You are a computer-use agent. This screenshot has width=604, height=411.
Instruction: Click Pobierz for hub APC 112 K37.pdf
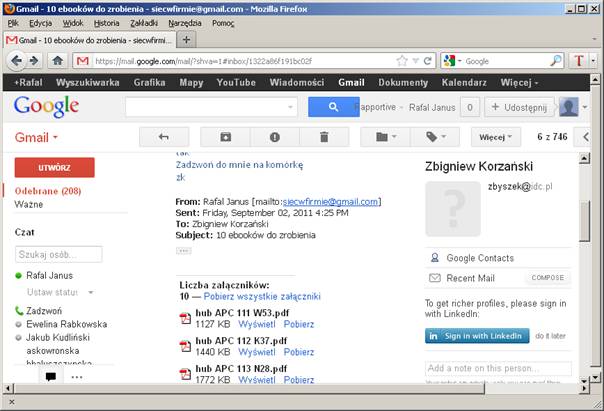[x=299, y=352]
